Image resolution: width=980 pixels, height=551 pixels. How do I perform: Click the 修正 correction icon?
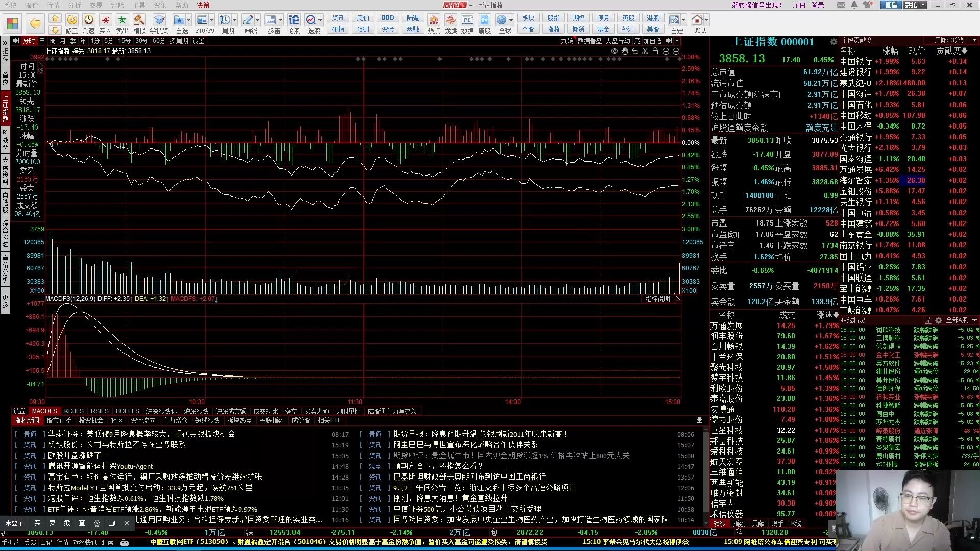click(x=72, y=20)
